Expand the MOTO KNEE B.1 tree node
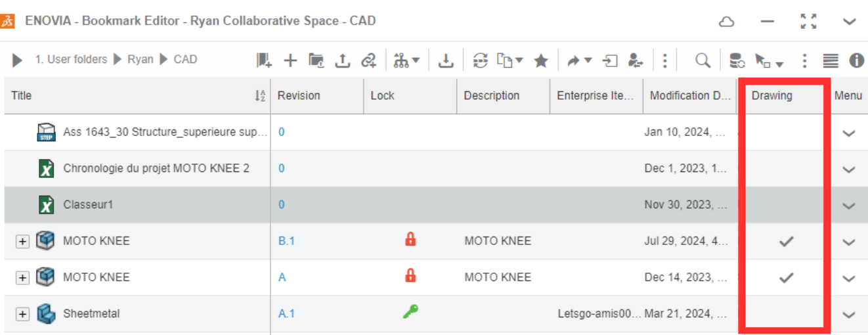 pyautogui.click(x=22, y=241)
